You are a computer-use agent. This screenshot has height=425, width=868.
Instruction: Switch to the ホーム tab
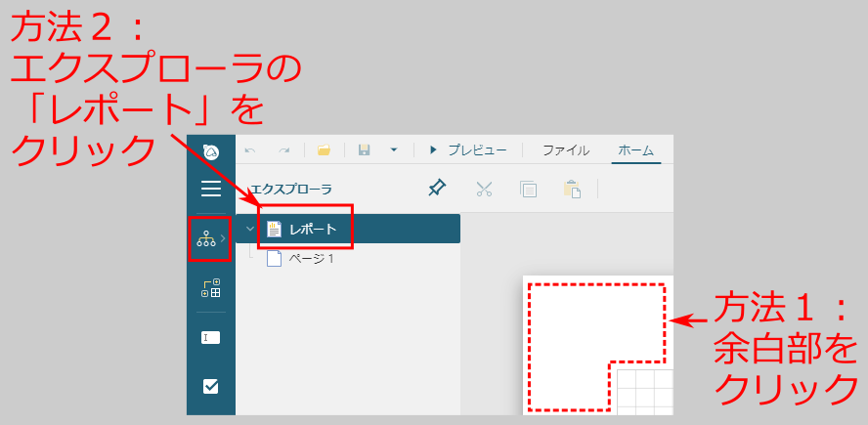click(636, 149)
